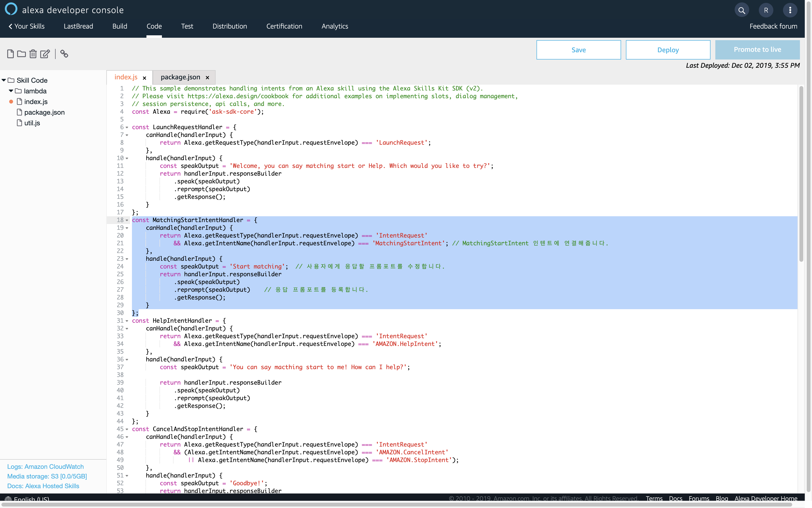Fold code at line 51 arrow
Viewport: 812px width, 508px height.
coord(127,476)
